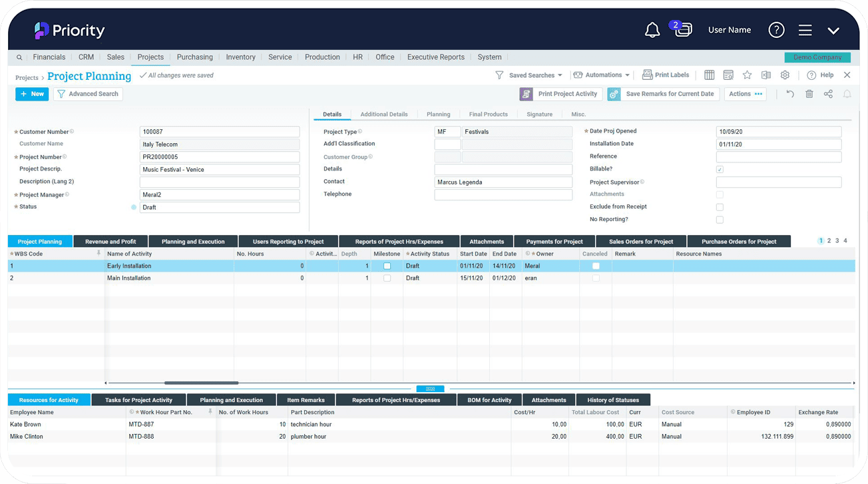This screenshot has width=868, height=484.
Task: Click the New button
Action: [32, 94]
